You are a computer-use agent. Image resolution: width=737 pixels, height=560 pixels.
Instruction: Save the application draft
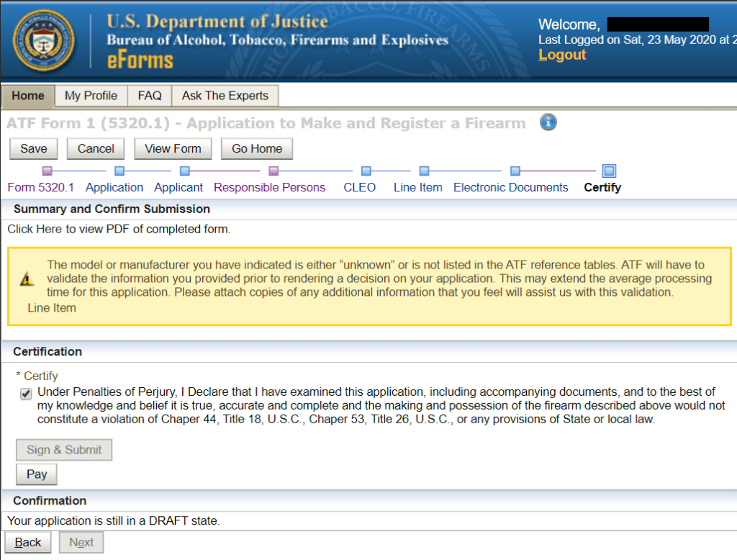(x=34, y=149)
